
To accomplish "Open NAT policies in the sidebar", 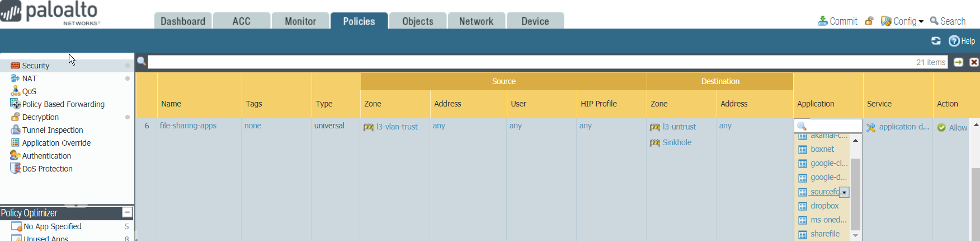I will (x=29, y=78).
